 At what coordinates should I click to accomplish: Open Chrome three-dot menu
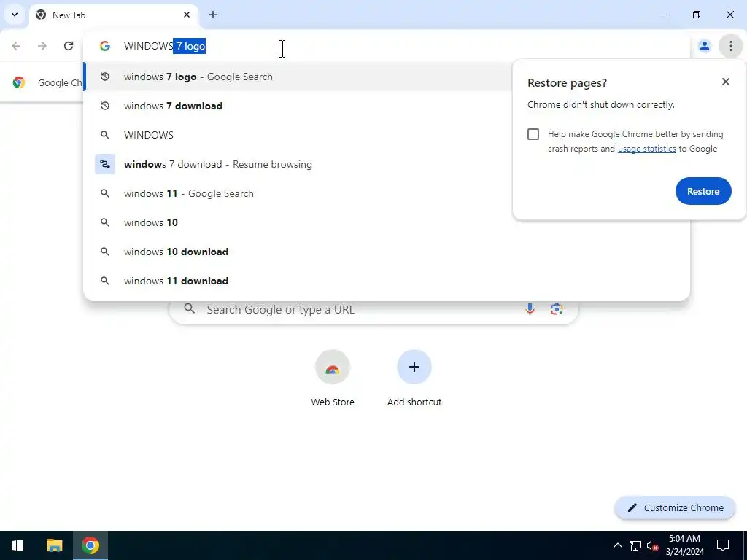[x=731, y=46]
